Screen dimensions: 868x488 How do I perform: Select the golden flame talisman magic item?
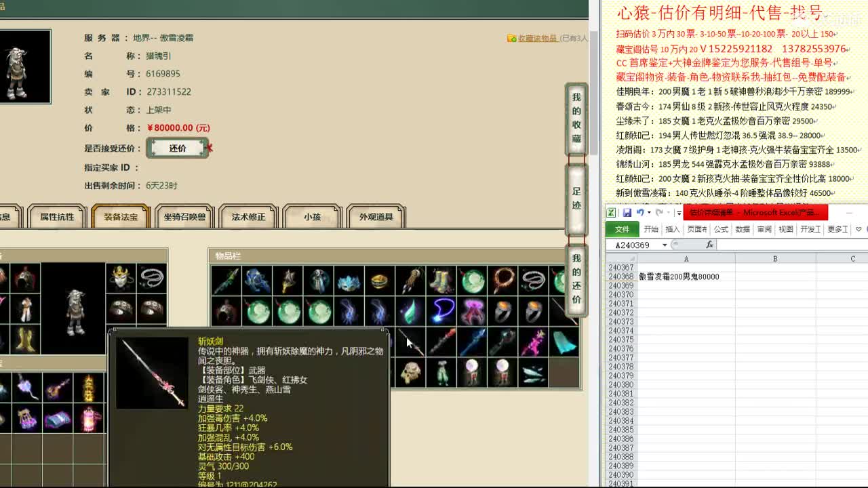(89, 388)
